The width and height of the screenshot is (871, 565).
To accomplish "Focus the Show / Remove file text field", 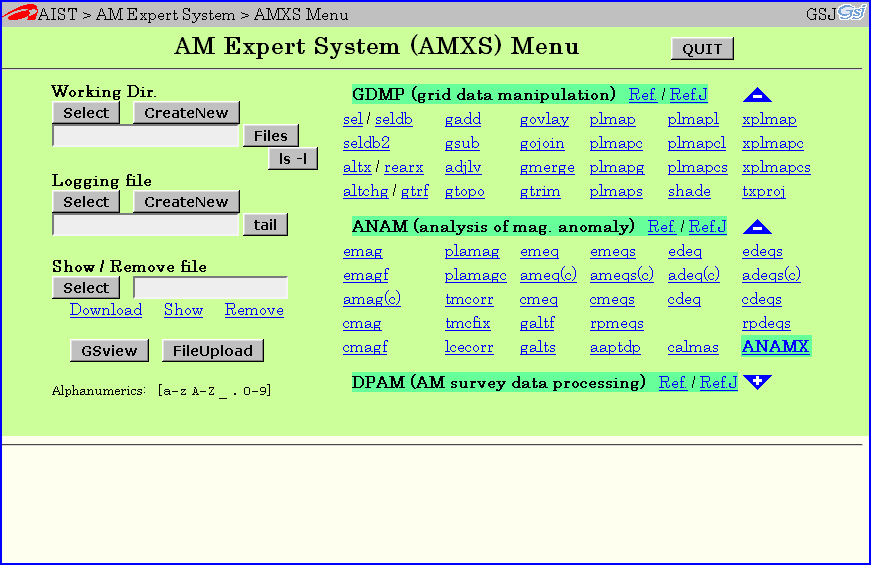I will click(211, 288).
